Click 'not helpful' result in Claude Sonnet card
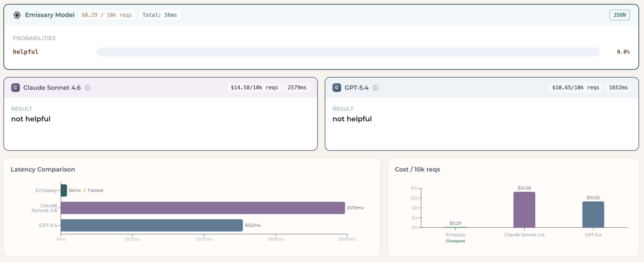644x262 pixels. 31,119
